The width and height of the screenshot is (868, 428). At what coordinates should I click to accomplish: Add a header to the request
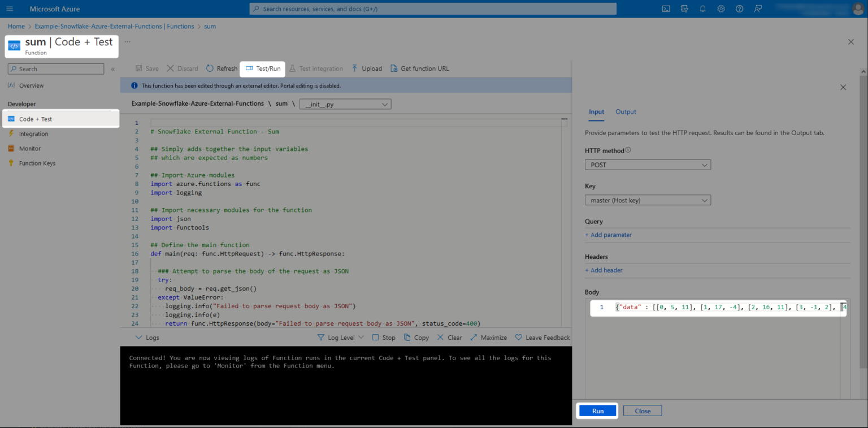604,270
